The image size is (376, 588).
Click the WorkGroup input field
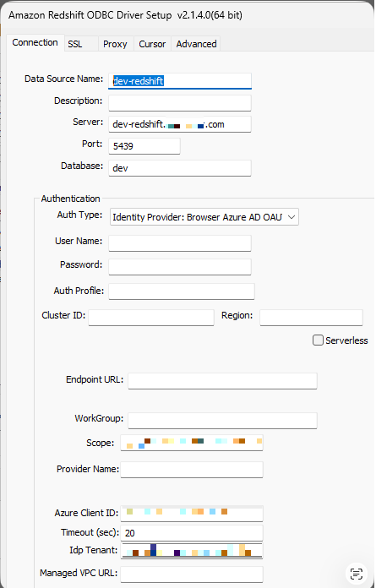[223, 421]
